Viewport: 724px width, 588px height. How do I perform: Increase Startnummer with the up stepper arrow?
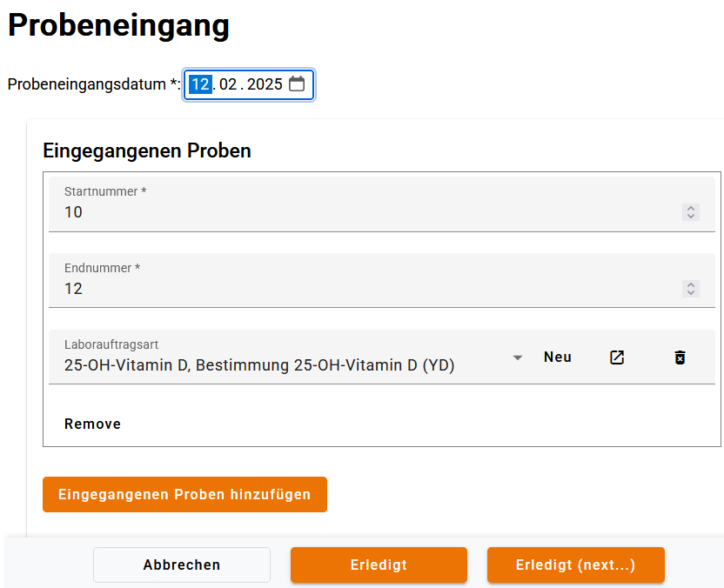690,208
